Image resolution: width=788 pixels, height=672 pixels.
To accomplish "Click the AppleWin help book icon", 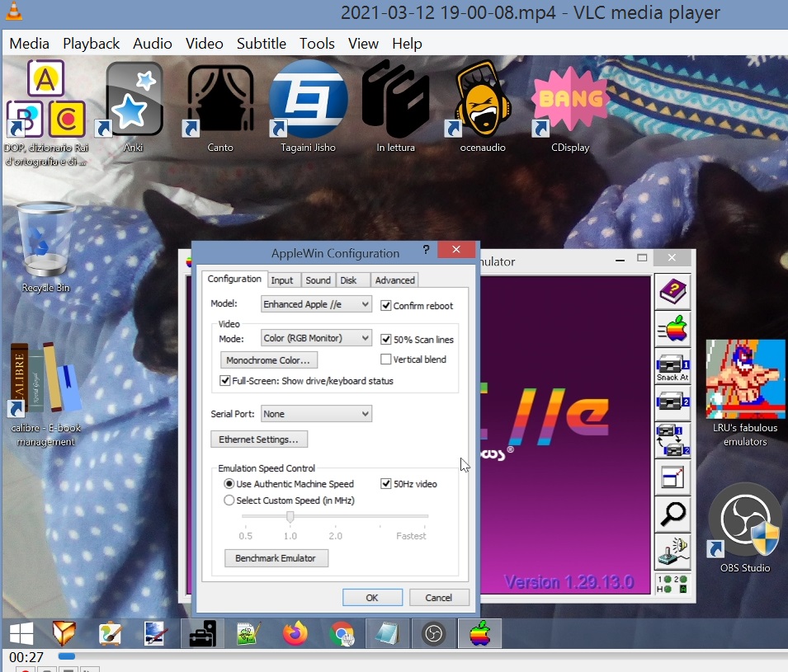I will click(x=672, y=292).
